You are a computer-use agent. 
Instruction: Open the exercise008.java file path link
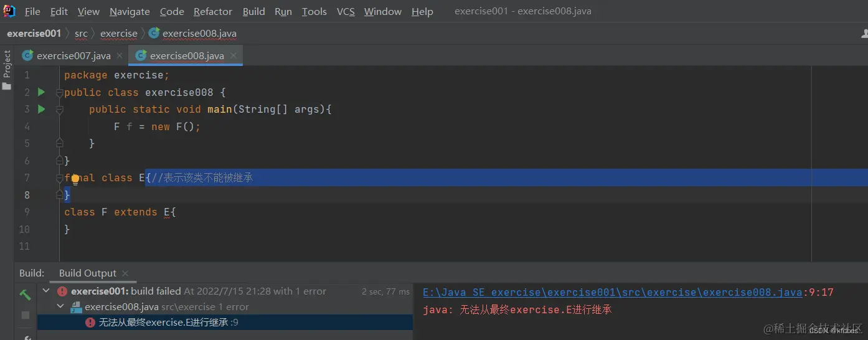[612, 292]
